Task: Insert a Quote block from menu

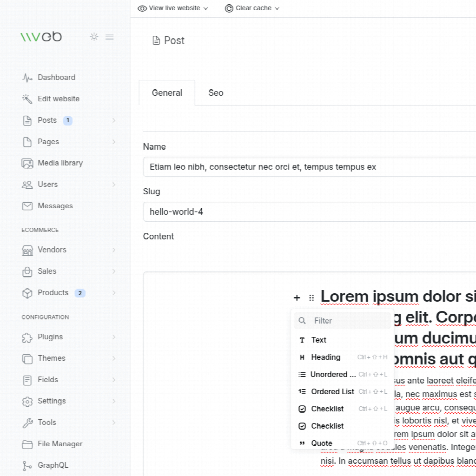Action: point(321,443)
